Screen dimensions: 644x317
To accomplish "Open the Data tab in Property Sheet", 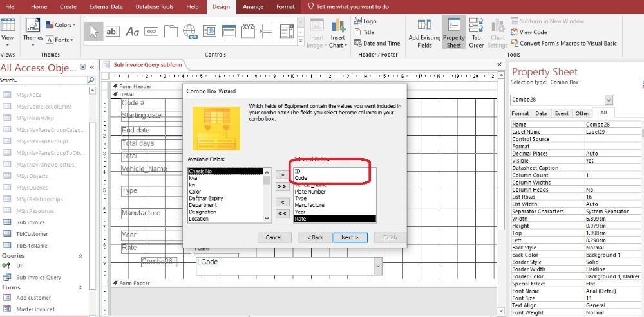I will (x=541, y=113).
